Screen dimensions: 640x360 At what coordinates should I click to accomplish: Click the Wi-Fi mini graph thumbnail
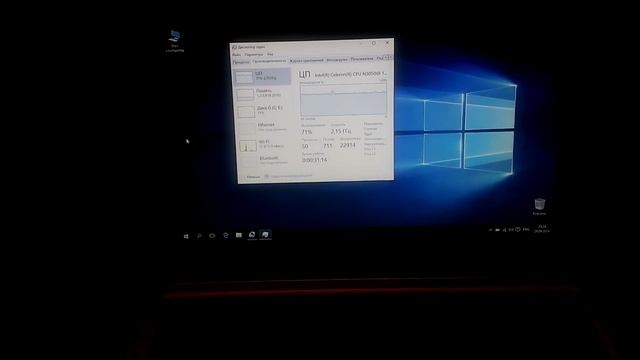pyautogui.click(x=248, y=146)
